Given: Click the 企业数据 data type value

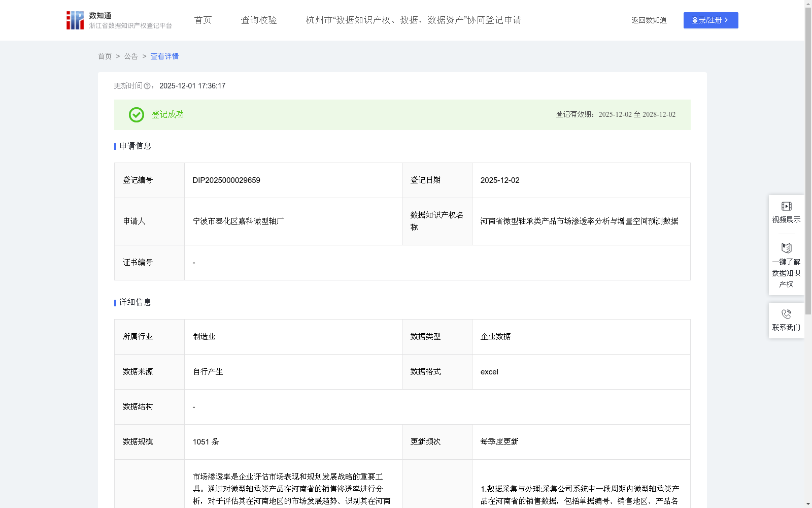Looking at the screenshot, I should 495,337.
